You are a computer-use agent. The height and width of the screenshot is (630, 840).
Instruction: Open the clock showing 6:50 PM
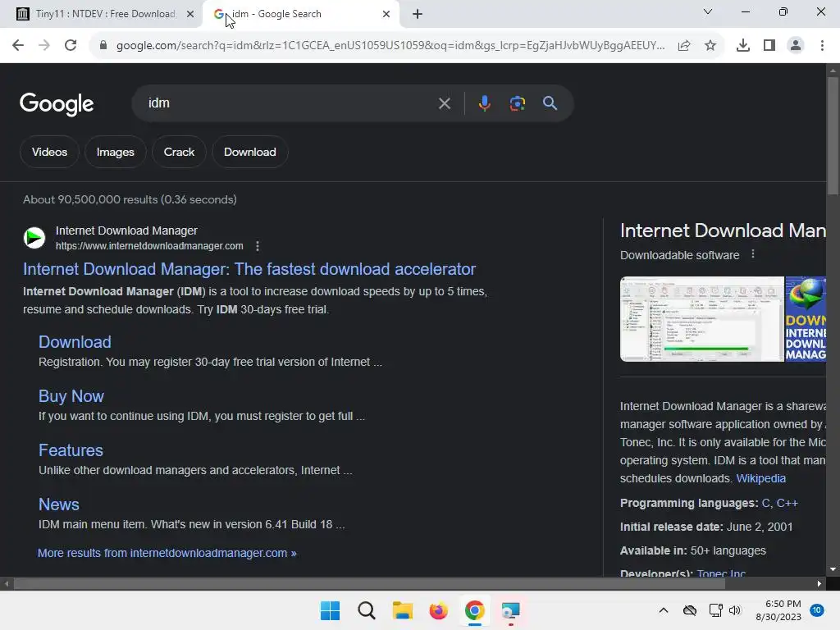[x=778, y=610]
